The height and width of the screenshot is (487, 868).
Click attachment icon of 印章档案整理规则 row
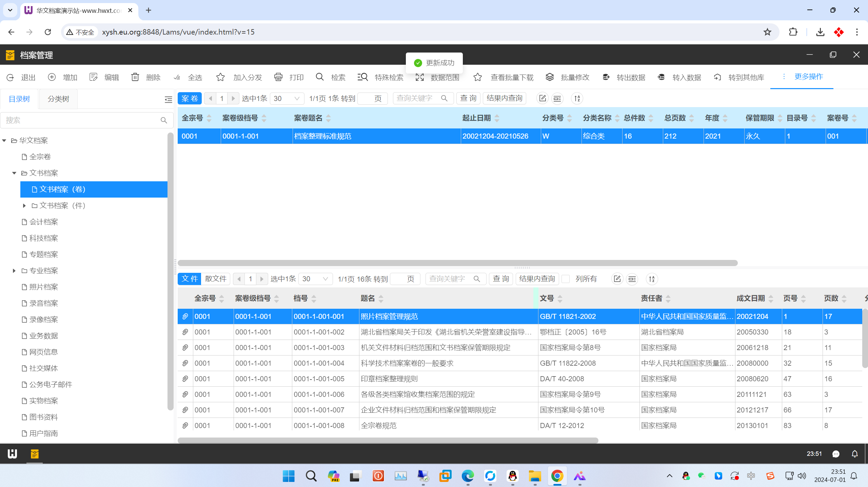coord(185,379)
